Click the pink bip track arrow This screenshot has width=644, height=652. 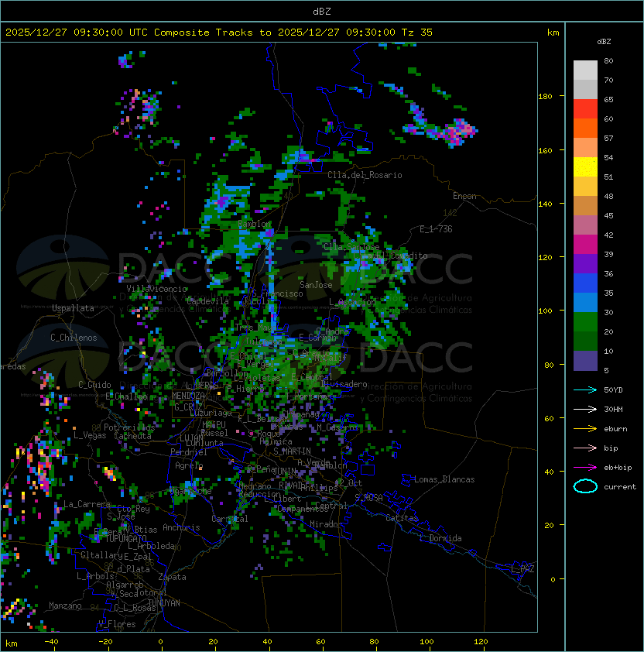tap(585, 448)
